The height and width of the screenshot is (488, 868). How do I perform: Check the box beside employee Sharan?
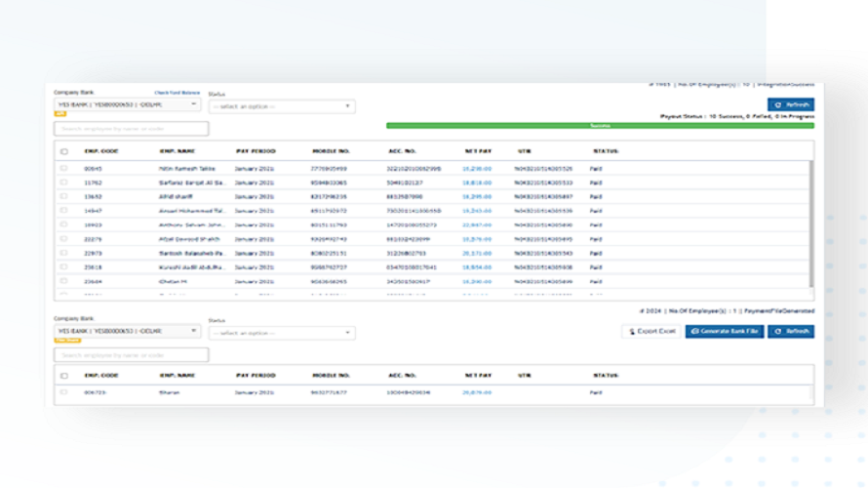click(64, 392)
